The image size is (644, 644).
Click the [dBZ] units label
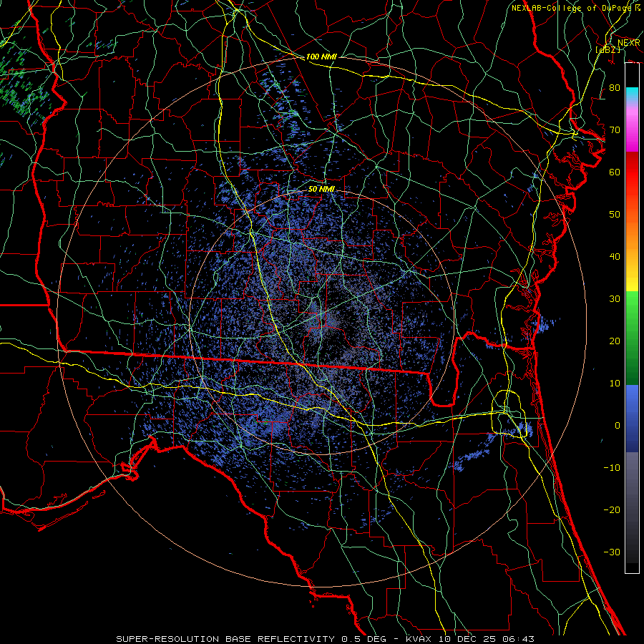pos(608,49)
